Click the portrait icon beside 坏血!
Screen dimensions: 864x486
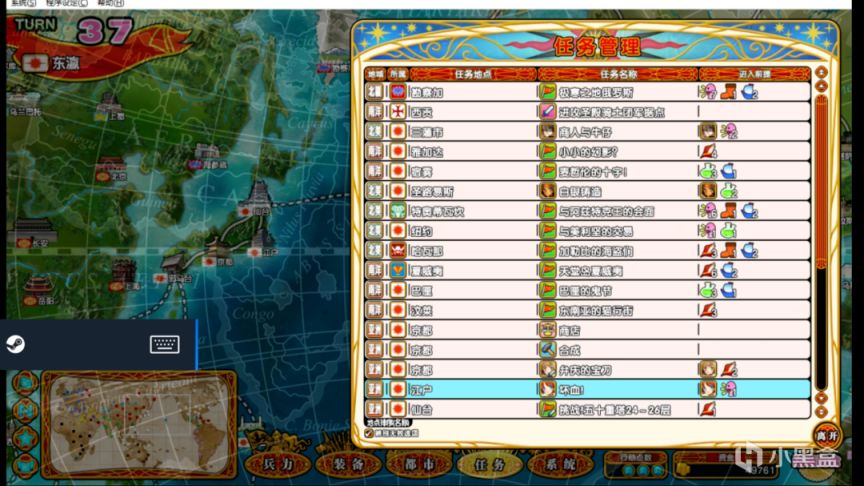click(x=547, y=389)
